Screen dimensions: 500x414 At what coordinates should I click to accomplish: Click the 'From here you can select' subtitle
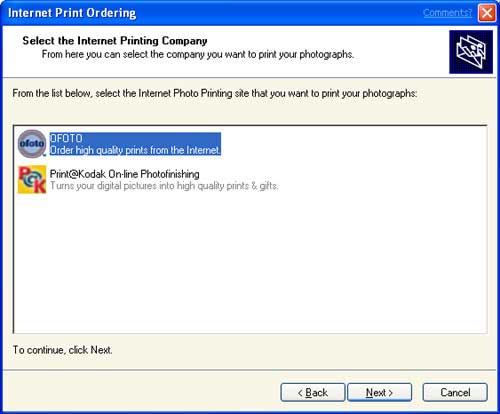pos(198,54)
